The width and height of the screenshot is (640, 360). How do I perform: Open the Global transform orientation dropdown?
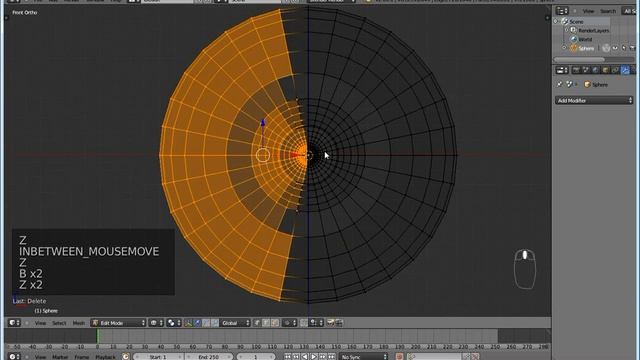pos(235,323)
